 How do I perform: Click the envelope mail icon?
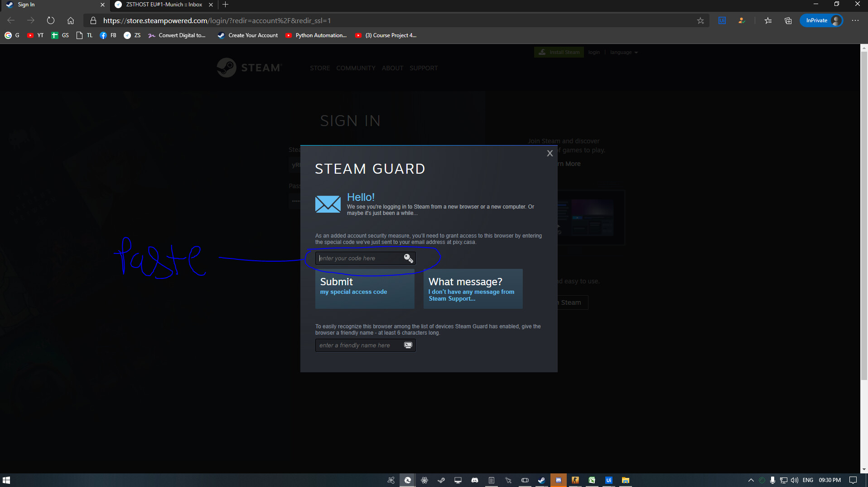coord(328,204)
